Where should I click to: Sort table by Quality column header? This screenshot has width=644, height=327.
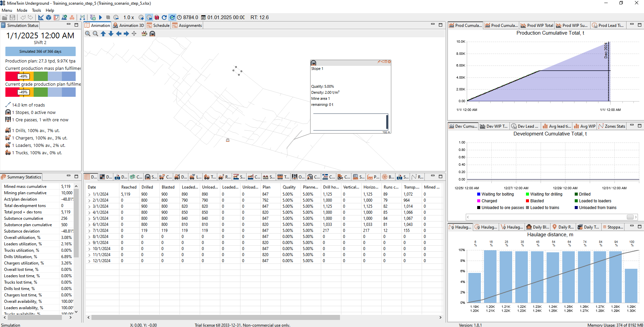pos(289,187)
